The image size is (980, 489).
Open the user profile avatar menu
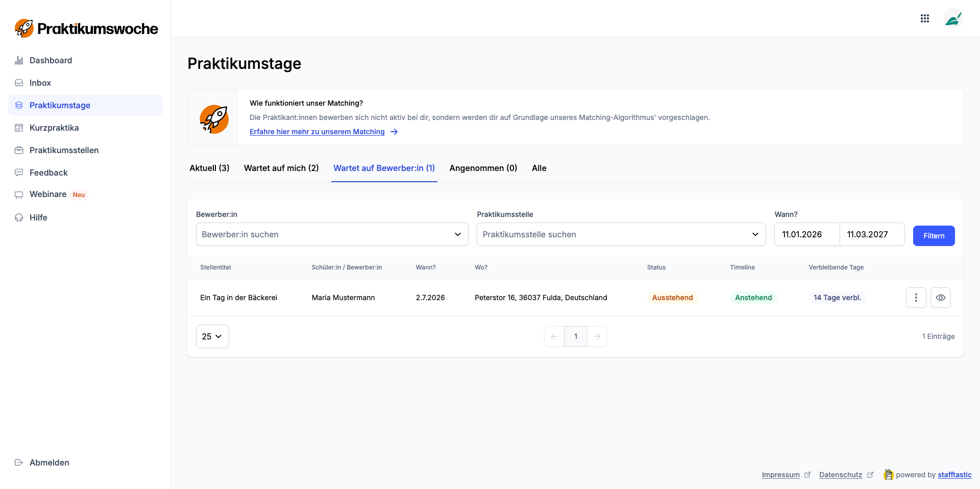952,19
